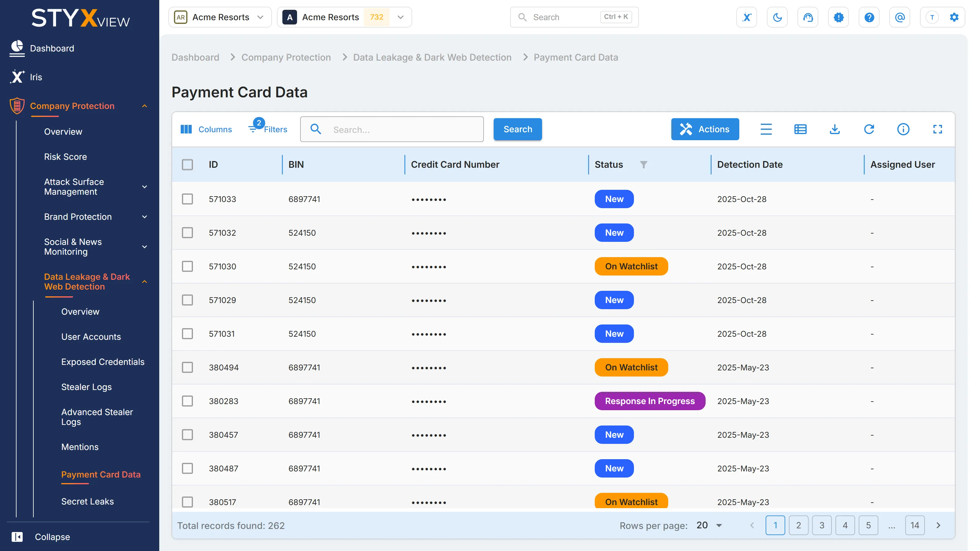Viewport: 980px width, 551px height.
Task: Click the blue Search button
Action: click(x=517, y=129)
